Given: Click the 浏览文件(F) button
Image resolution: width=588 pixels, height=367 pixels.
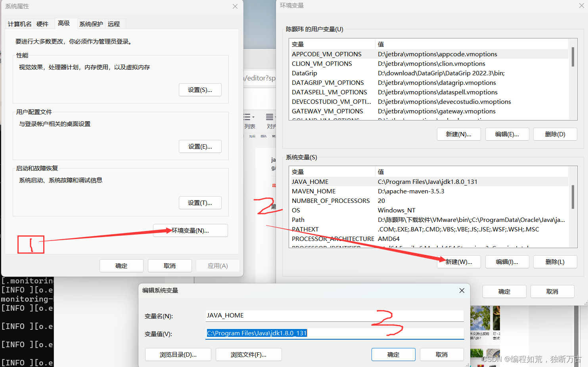Looking at the screenshot, I should (248, 354).
